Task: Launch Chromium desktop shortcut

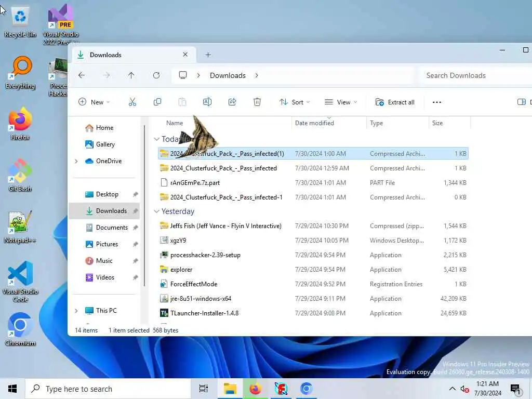Action: pyautogui.click(x=20, y=329)
